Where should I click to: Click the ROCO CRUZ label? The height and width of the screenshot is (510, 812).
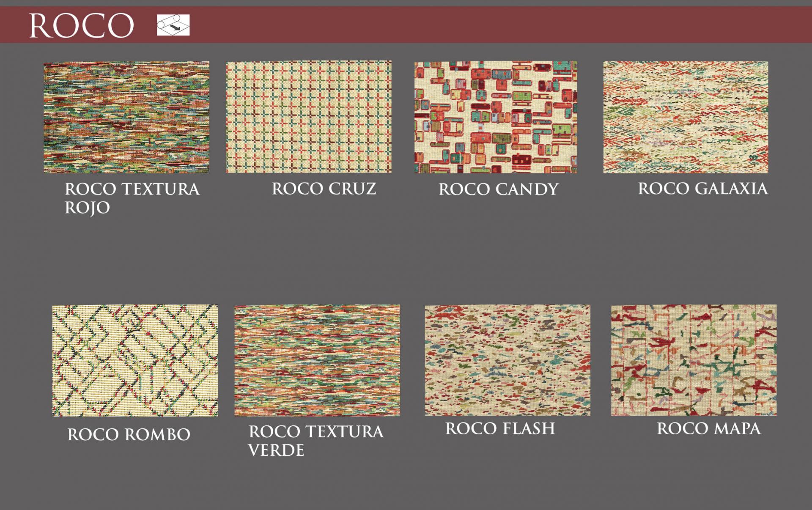point(324,189)
